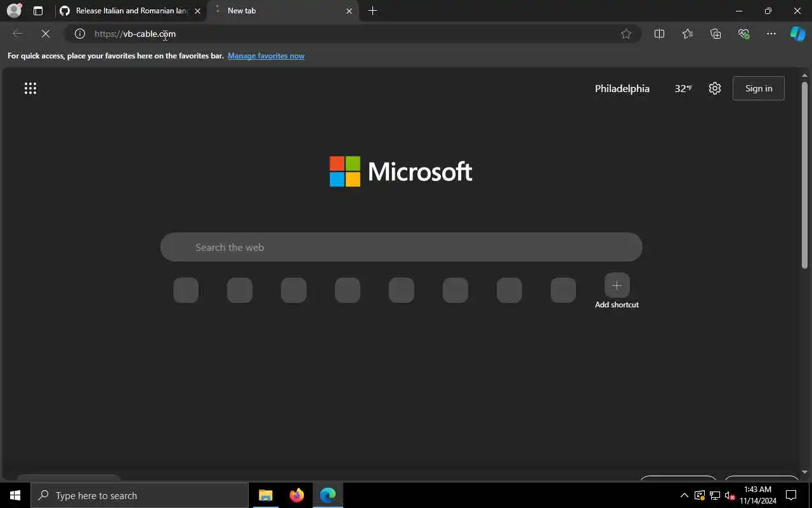Viewport: 812px width, 508px height.
Task: Stop loading the page
Action: 46,34
